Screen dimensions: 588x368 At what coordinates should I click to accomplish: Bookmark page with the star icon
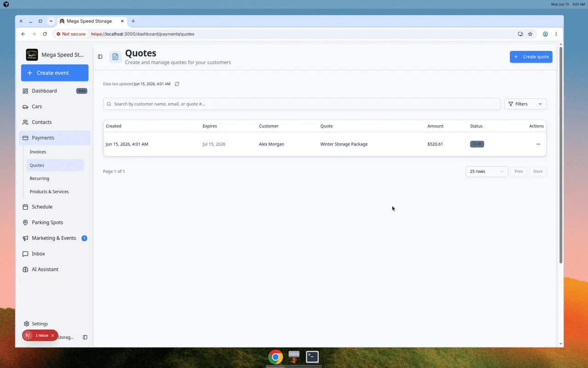point(530,34)
